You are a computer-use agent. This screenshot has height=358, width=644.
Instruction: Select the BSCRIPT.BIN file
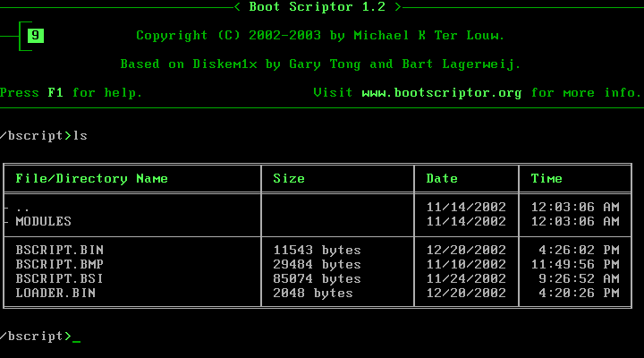coord(60,251)
